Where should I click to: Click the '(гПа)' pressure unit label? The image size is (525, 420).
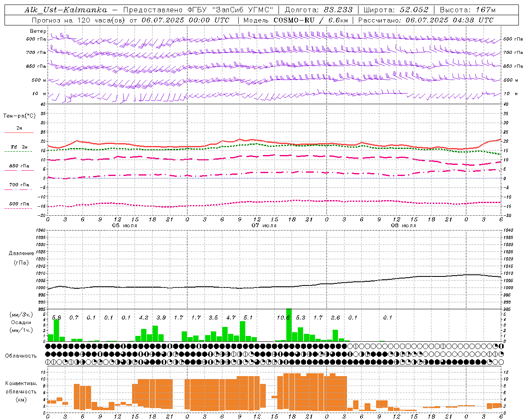tap(21, 262)
